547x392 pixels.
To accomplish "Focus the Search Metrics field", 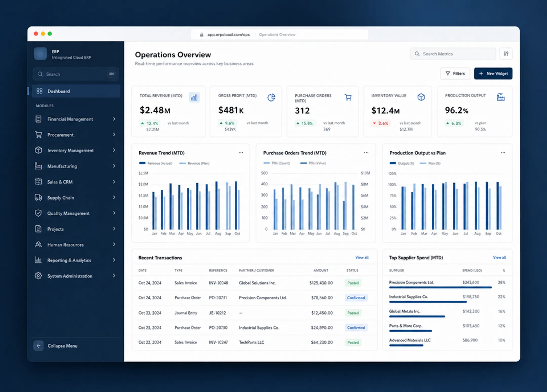I will point(453,54).
